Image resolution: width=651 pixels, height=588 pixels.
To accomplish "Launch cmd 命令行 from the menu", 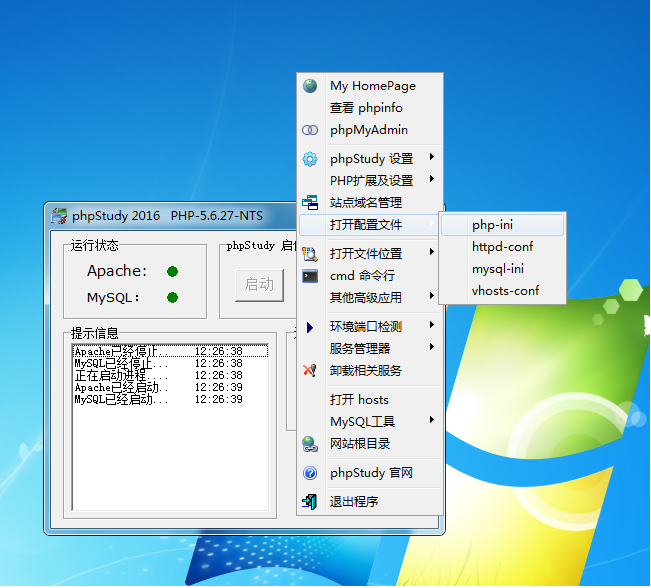I will pos(370,276).
